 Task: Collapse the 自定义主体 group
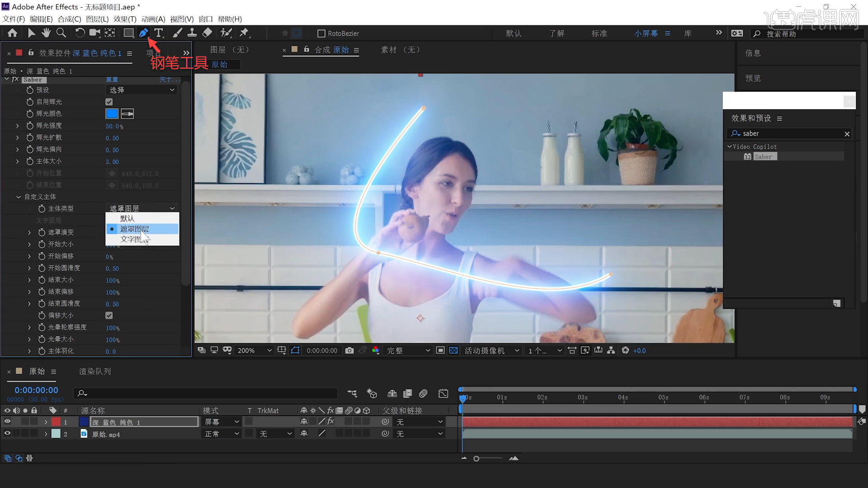tap(19, 197)
